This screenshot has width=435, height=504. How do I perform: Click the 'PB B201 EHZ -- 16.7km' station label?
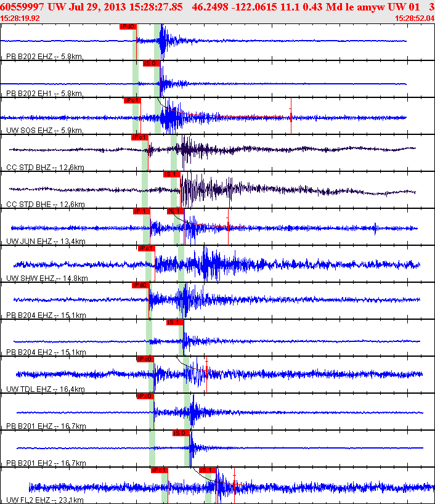[x=46, y=426]
